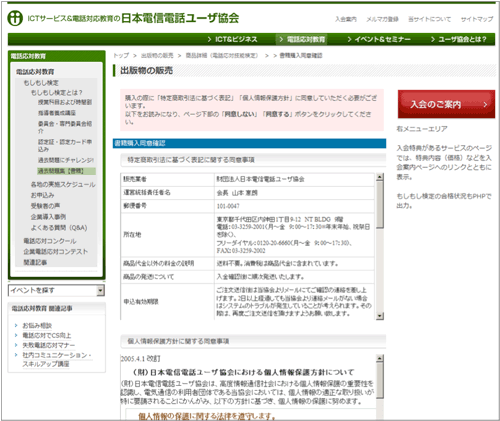This screenshot has width=500, height=421.
Task: Go to トップ in the breadcrumb
Action: [121, 55]
